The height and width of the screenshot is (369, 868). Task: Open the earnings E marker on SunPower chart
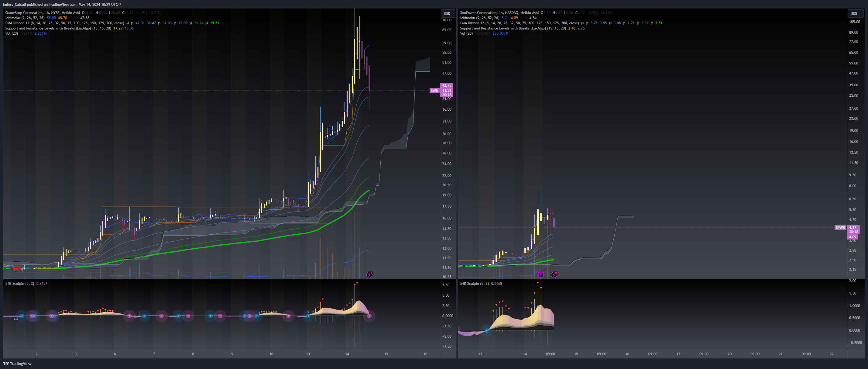(x=541, y=275)
